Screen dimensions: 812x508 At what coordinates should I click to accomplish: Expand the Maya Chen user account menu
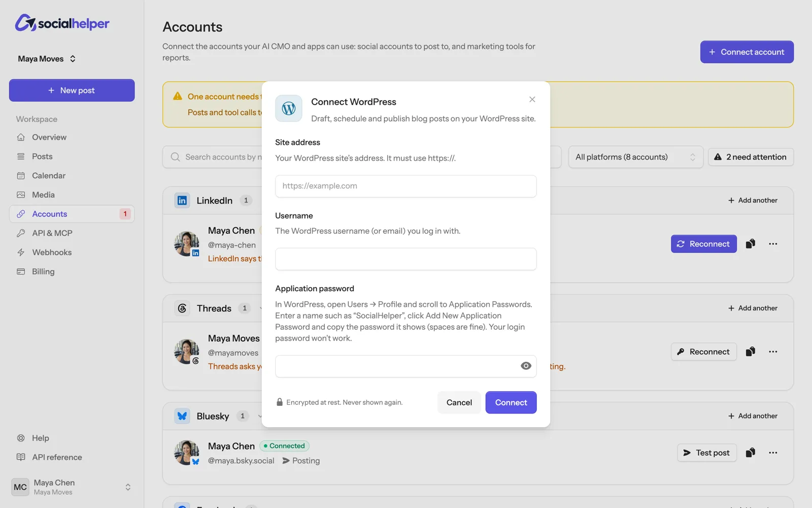click(x=72, y=487)
